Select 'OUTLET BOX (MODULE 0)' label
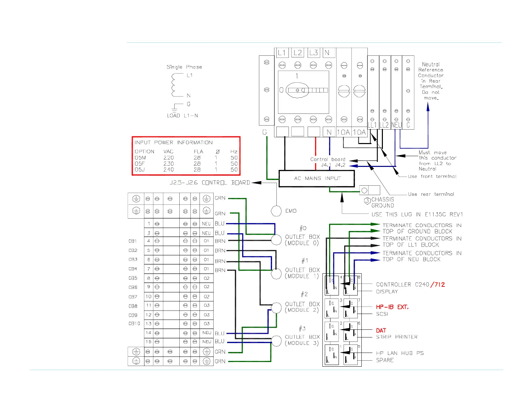 [x=302, y=240]
